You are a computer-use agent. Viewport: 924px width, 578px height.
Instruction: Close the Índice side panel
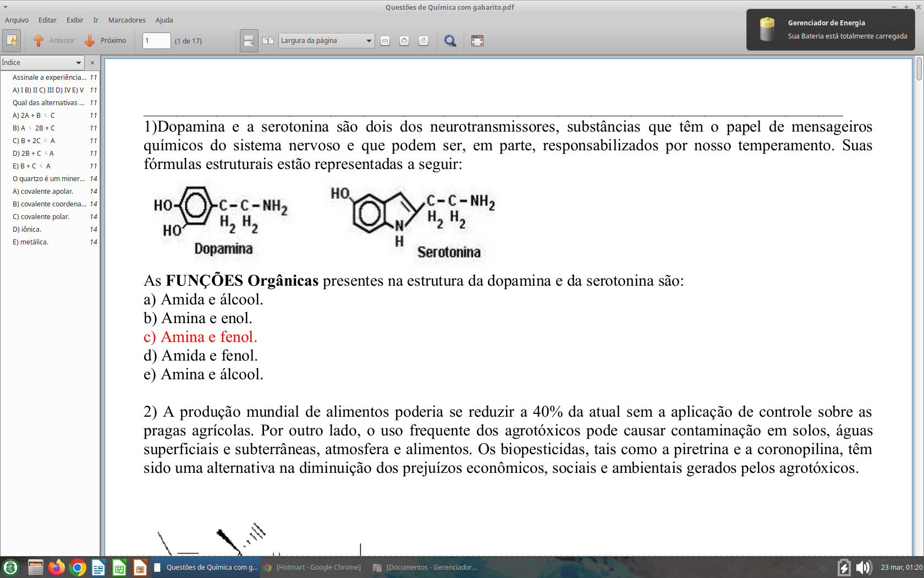tap(92, 63)
